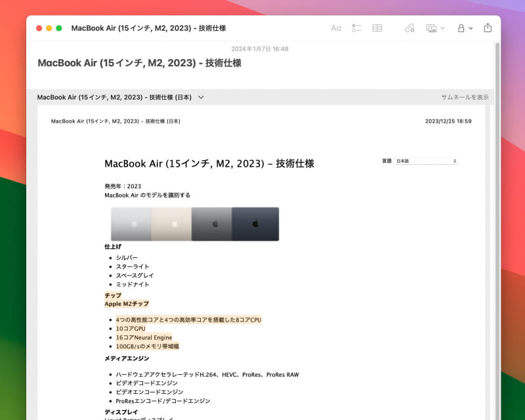Open the 言語 language selection dropdown
This screenshot has width=525, height=420.
425,160
